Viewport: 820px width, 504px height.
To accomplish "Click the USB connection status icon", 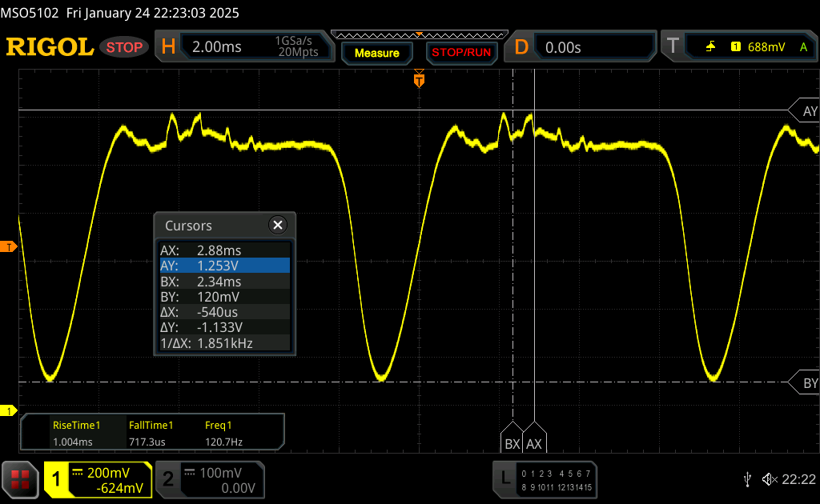I will click(748, 479).
